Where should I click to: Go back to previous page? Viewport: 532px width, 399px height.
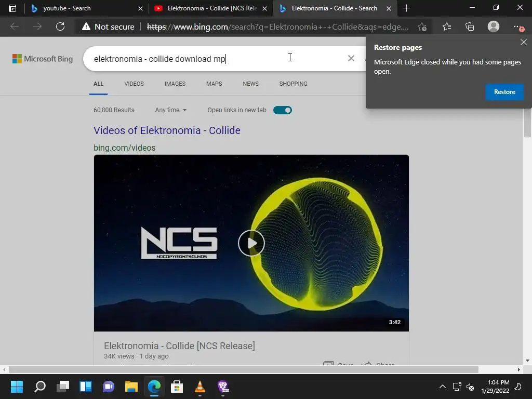14,26
